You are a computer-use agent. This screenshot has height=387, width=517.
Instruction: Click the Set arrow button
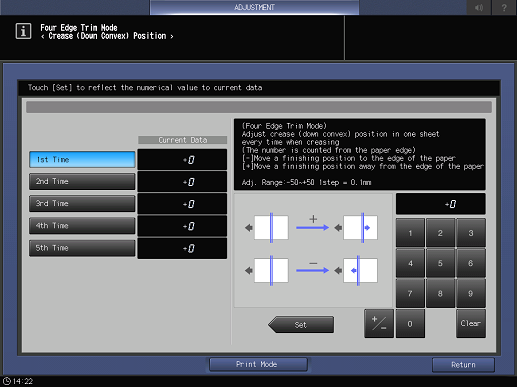pos(301,325)
